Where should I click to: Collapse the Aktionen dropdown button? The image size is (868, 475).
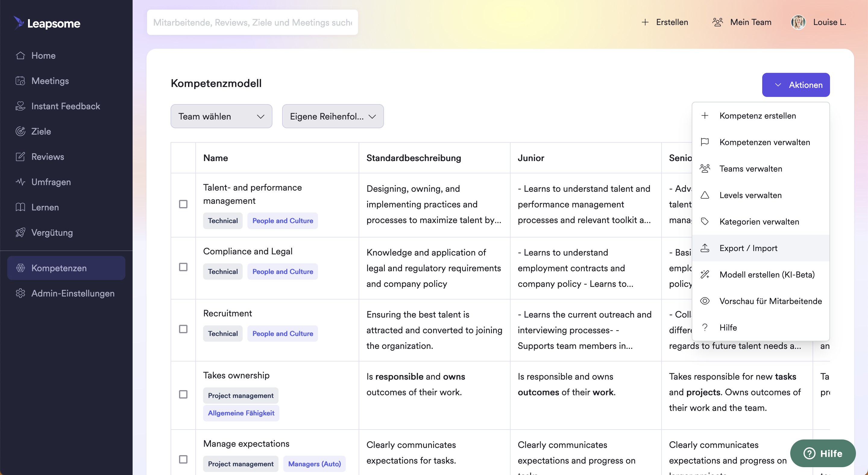(796, 85)
